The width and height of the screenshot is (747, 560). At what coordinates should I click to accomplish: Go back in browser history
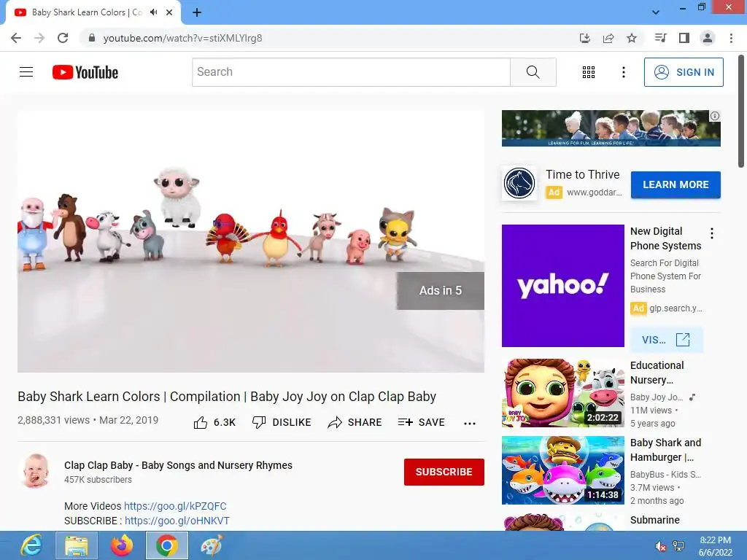pos(16,38)
